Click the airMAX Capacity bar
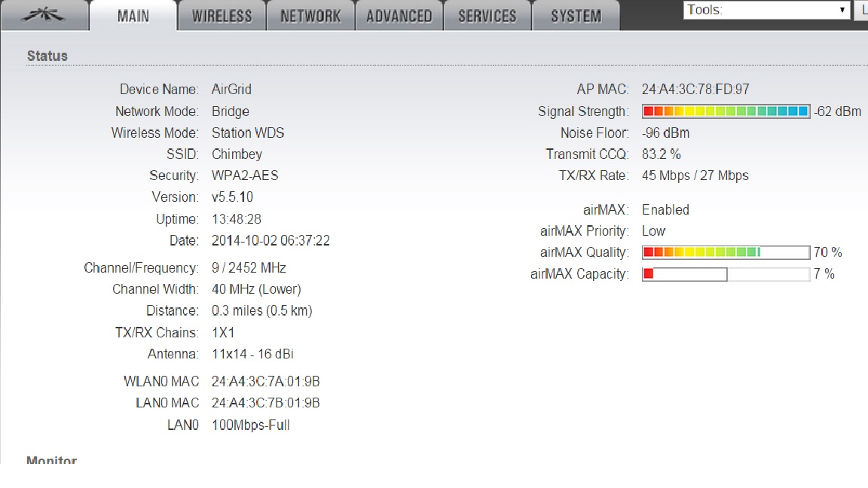Image resolution: width=868 pixels, height=488 pixels. coord(726,274)
